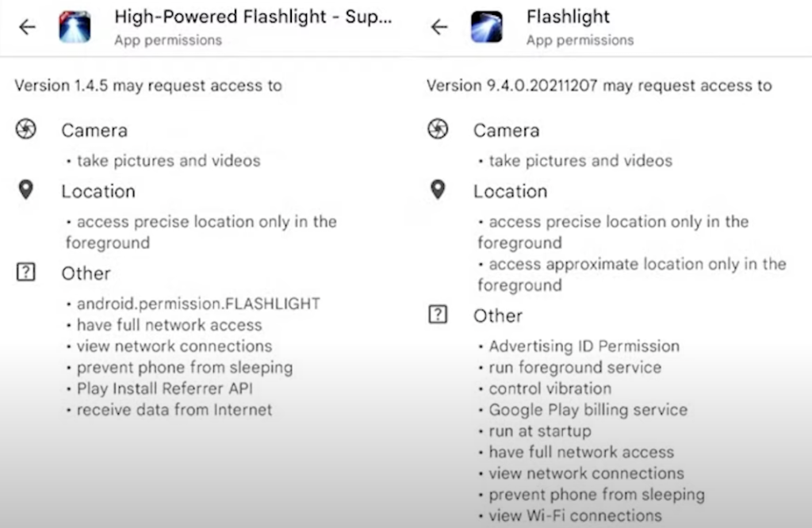The height and width of the screenshot is (528, 812).
Task: Tap the High-Powered Flashlight app icon
Action: [x=75, y=27]
